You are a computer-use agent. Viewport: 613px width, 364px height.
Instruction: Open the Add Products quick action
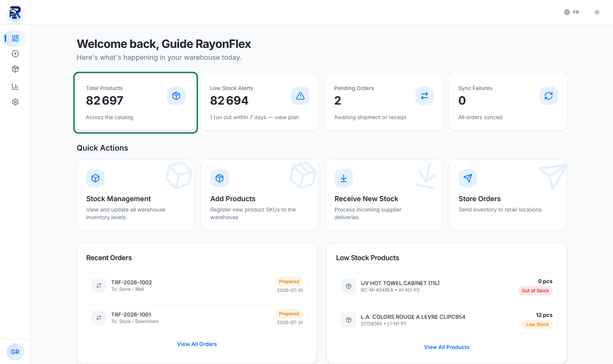point(260,195)
